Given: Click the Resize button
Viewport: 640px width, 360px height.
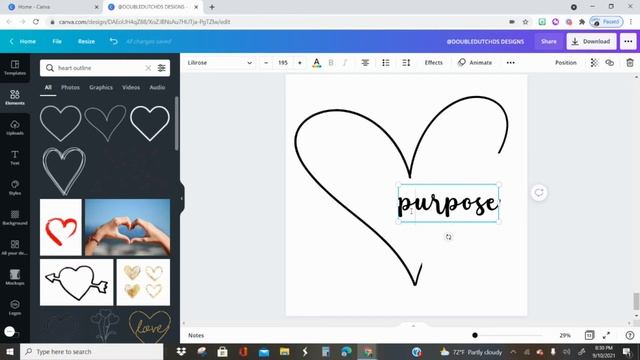Looking at the screenshot, I should click(x=87, y=41).
